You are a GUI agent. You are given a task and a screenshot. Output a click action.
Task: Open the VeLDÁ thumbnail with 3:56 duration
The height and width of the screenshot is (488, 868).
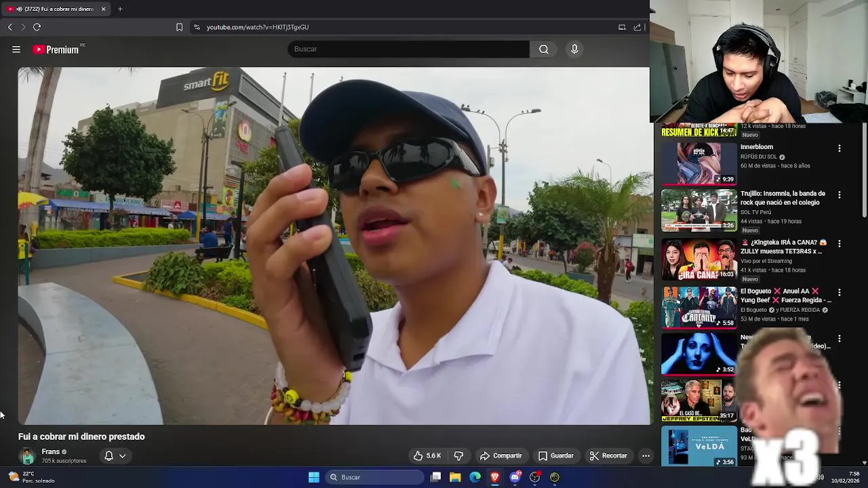tap(699, 446)
